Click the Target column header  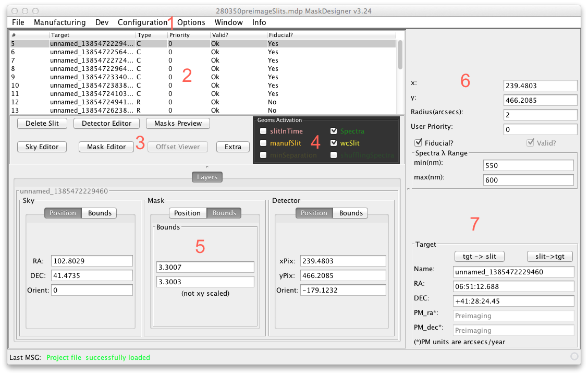coord(92,35)
